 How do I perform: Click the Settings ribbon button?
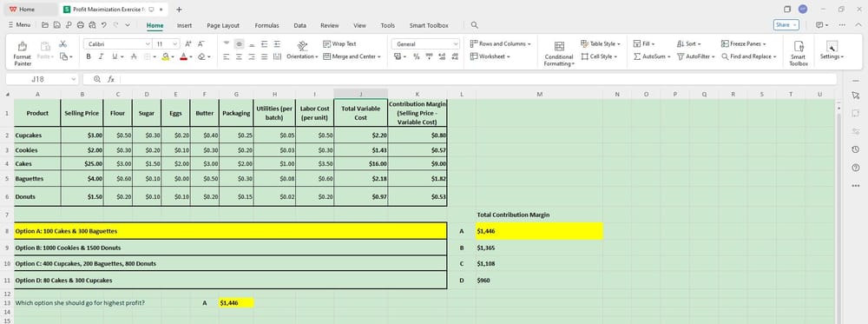(832, 50)
